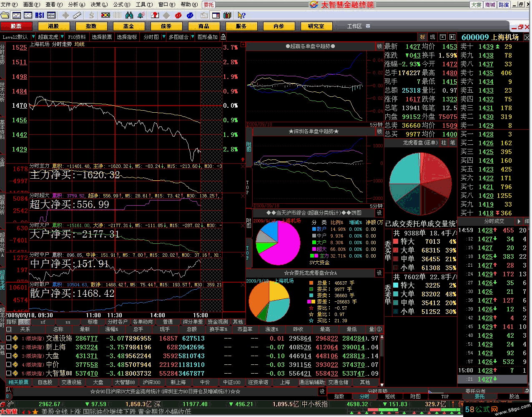Click the blue 散户 legend swatch
532x417 pixels.
[314, 229]
